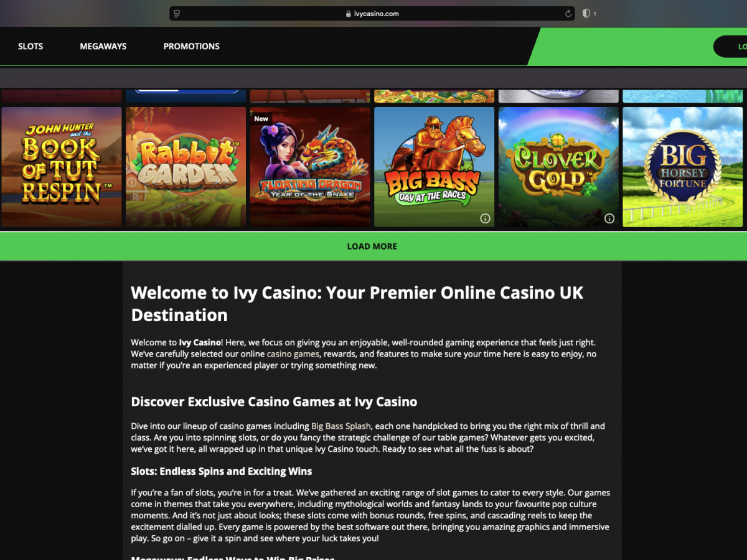This screenshot has height=560, width=747.
Task: Click the black login button at top right
Action: pyautogui.click(x=730, y=47)
